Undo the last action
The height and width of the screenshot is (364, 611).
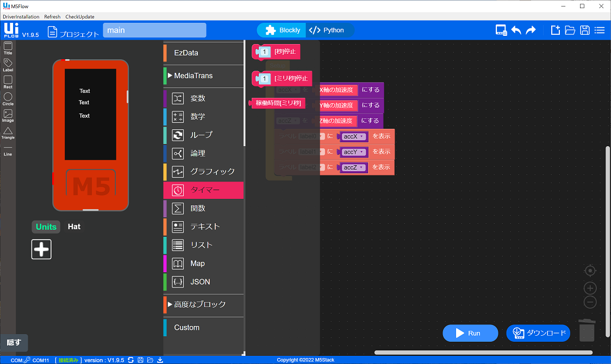[516, 30]
